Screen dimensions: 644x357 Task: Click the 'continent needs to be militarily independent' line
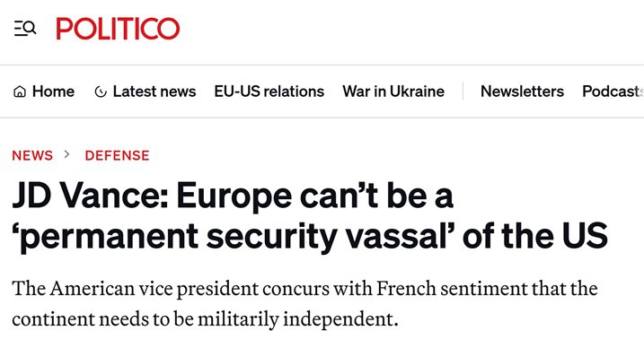point(205,318)
